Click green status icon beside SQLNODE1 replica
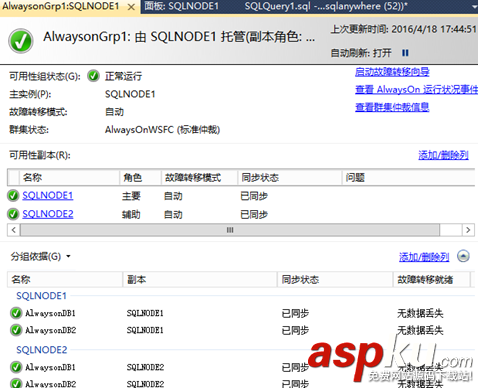This screenshot has width=478, height=388. coord(13,196)
